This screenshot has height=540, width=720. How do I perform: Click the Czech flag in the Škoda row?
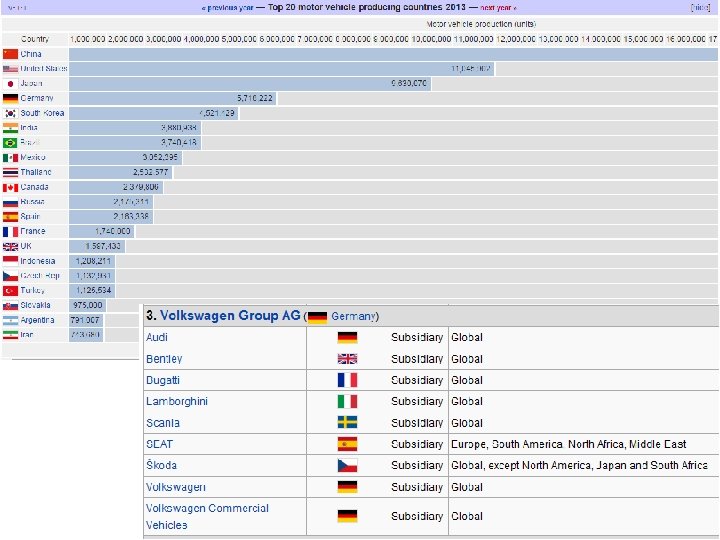pos(347,465)
